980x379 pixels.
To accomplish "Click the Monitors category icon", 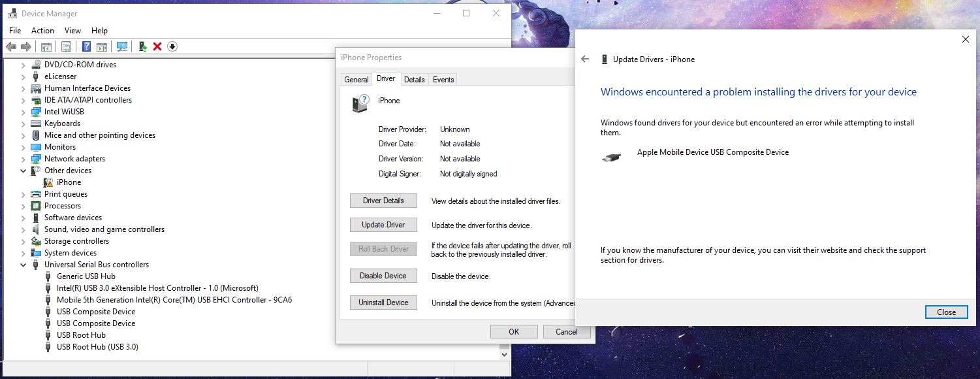I will click(x=37, y=147).
